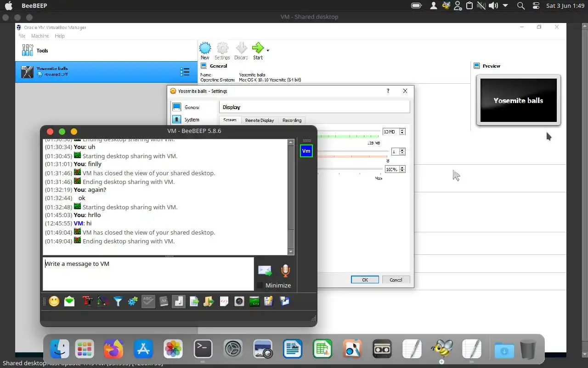Image resolution: width=588 pixels, height=368 pixels.
Task: Switch to the Recording tab
Action: coord(292,120)
